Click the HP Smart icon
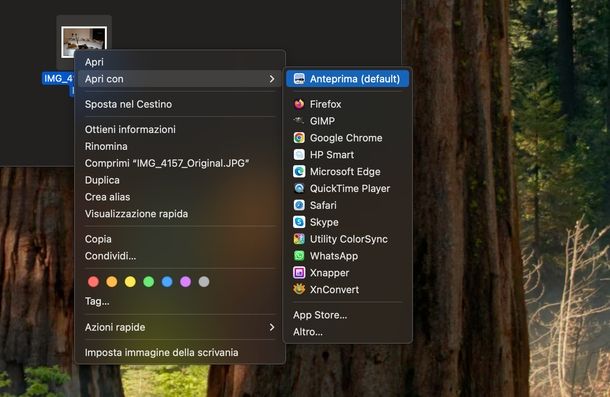The width and height of the screenshot is (610, 397). coord(299,155)
